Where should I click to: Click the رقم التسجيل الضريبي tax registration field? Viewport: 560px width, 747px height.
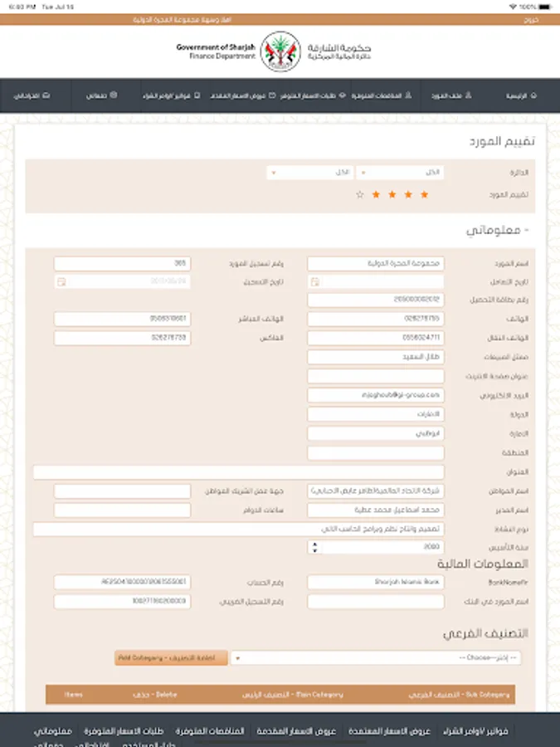[x=123, y=601]
